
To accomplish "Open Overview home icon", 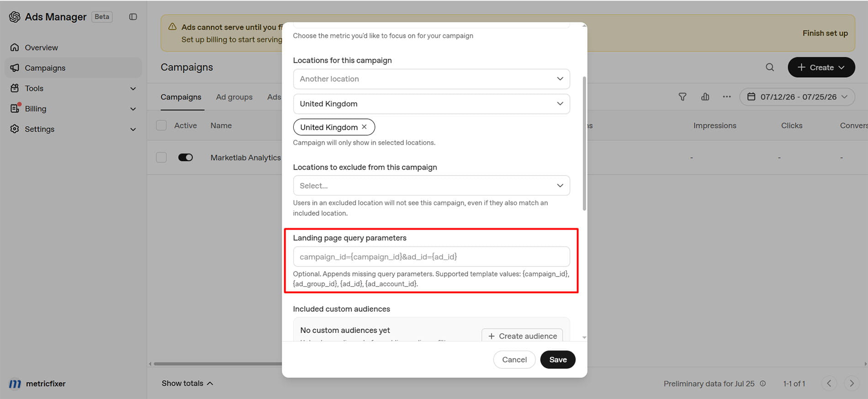I will (15, 48).
